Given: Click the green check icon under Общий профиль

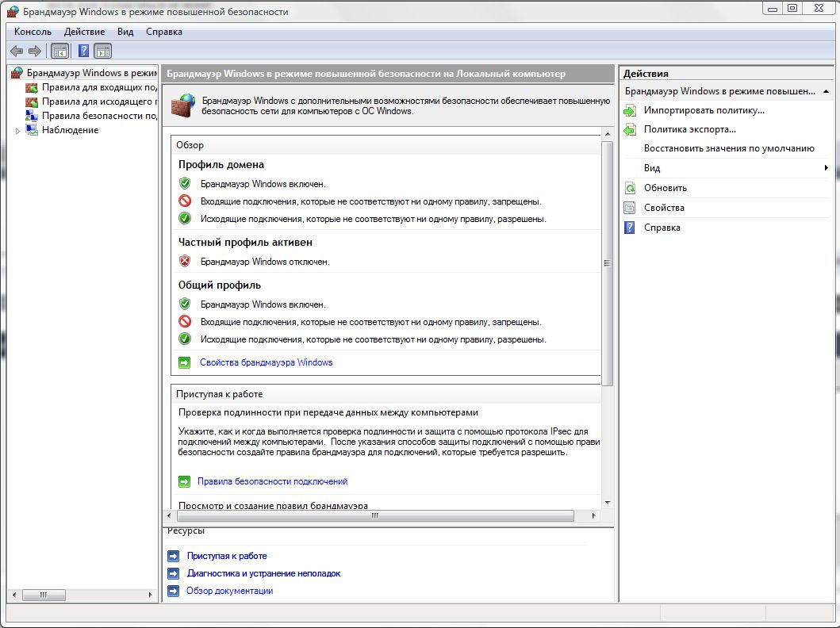Looking at the screenshot, I should point(185,339).
